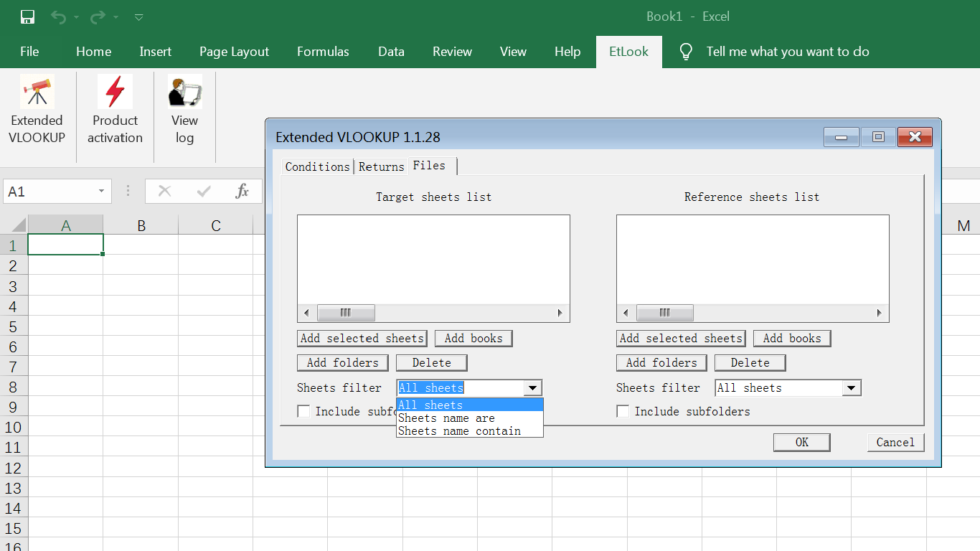Click the Redo arrow icon
980x551 pixels.
[x=98, y=17]
